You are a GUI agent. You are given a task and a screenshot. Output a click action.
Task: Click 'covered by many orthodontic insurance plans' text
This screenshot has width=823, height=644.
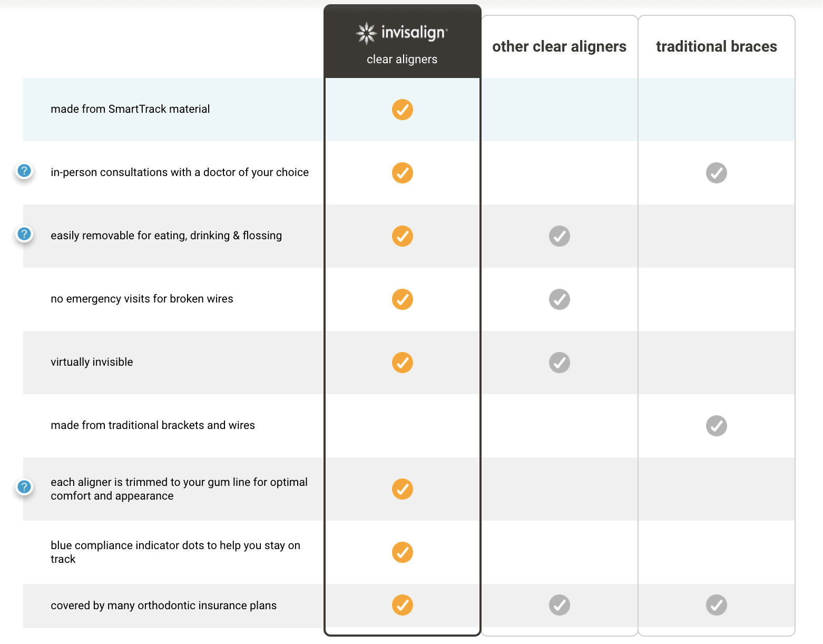coord(163,606)
